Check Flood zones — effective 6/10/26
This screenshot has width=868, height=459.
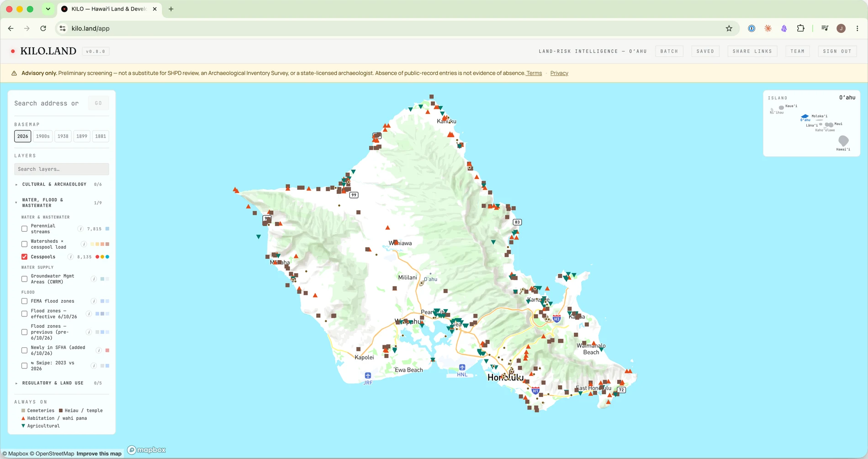pos(25,314)
